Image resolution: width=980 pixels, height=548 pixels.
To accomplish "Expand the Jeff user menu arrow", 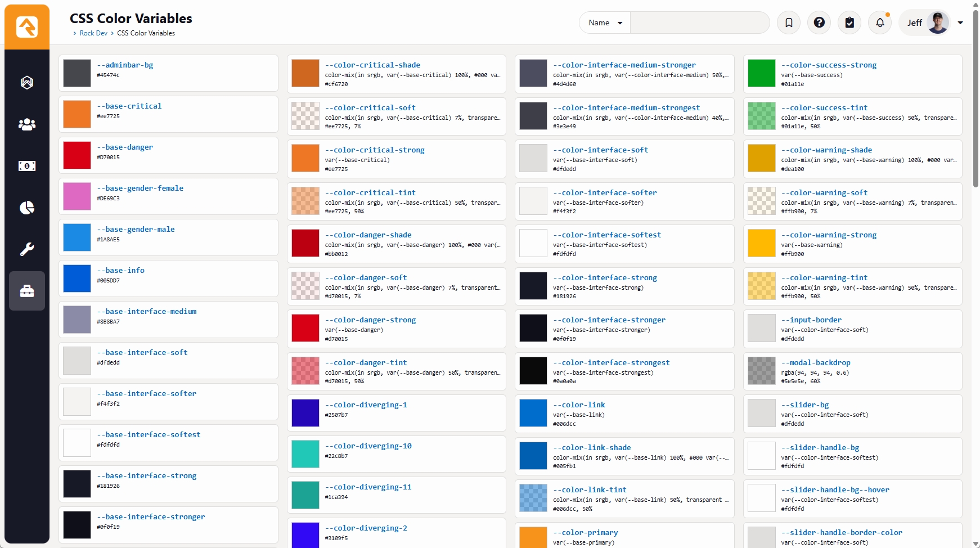I will click(x=960, y=23).
